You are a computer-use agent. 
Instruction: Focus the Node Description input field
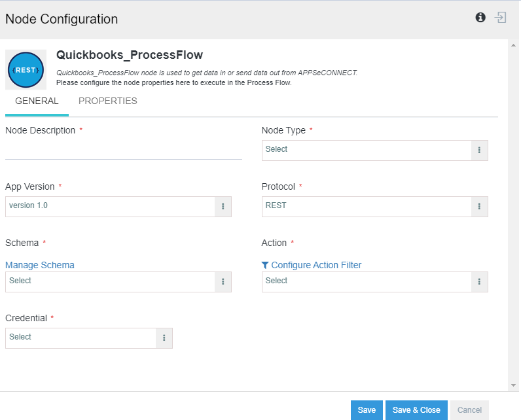[x=124, y=150]
